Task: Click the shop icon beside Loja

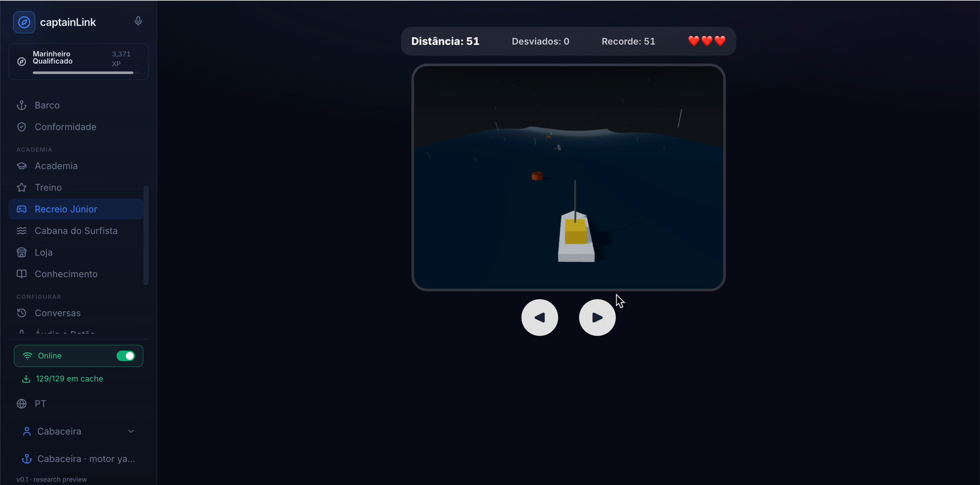Action: point(22,252)
